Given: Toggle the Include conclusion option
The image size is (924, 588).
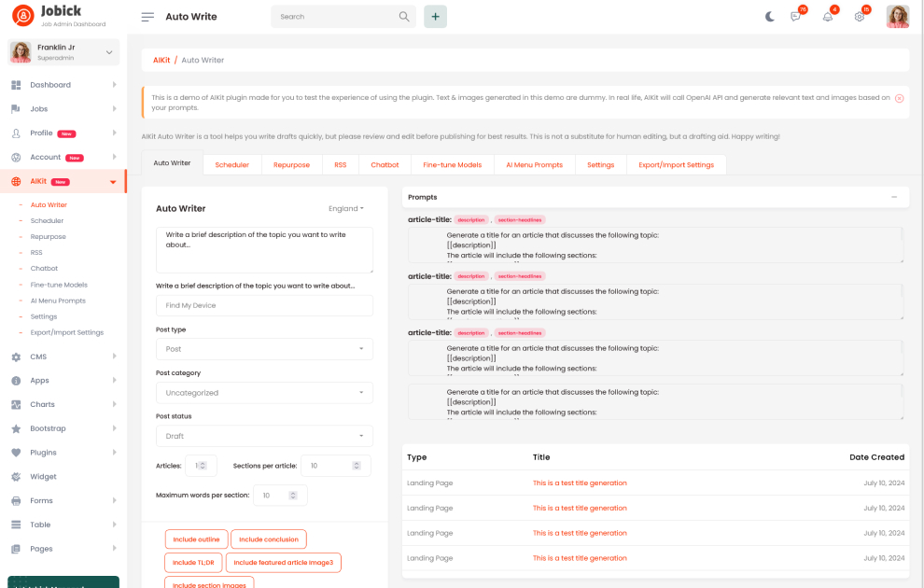Looking at the screenshot, I should pos(269,539).
